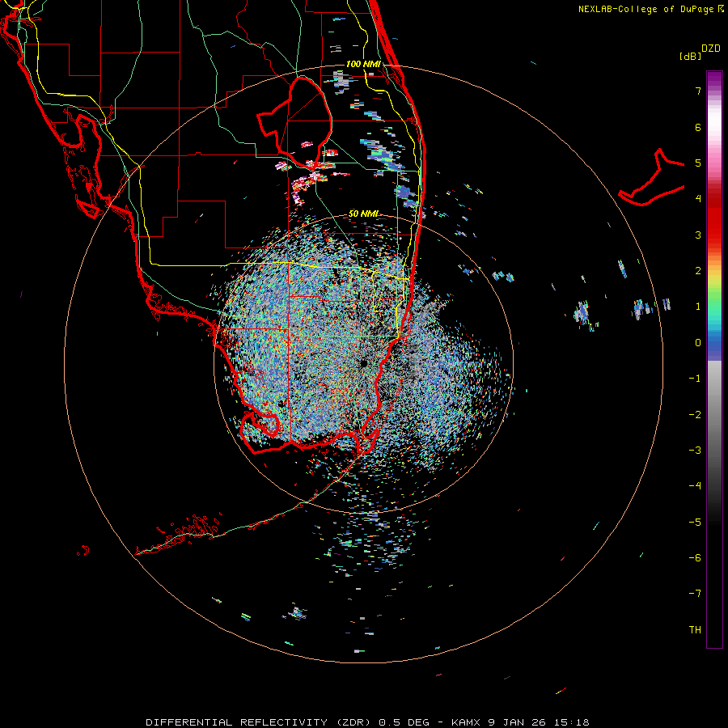Click the 100 NMI range ring label
The height and width of the screenshot is (728, 728).
click(363, 64)
